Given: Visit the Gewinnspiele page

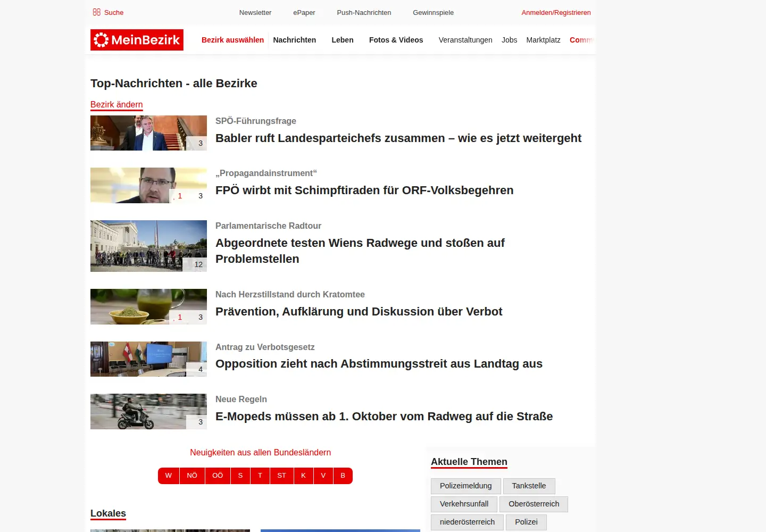Looking at the screenshot, I should [x=433, y=13].
